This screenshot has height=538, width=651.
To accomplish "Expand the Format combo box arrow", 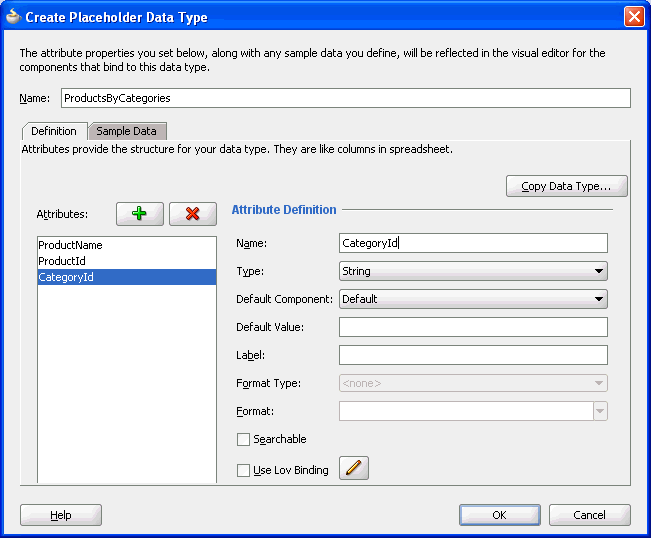I will click(600, 411).
